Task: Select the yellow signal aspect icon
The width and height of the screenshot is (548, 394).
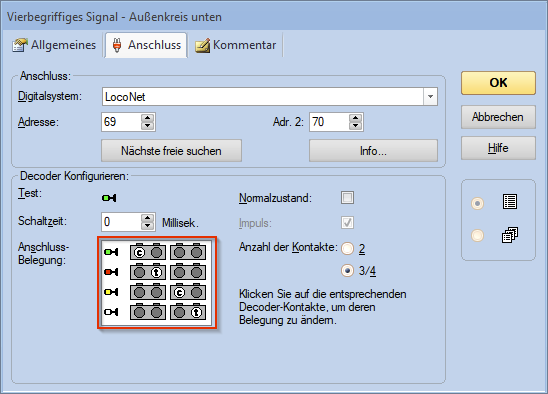Action: click(x=111, y=292)
